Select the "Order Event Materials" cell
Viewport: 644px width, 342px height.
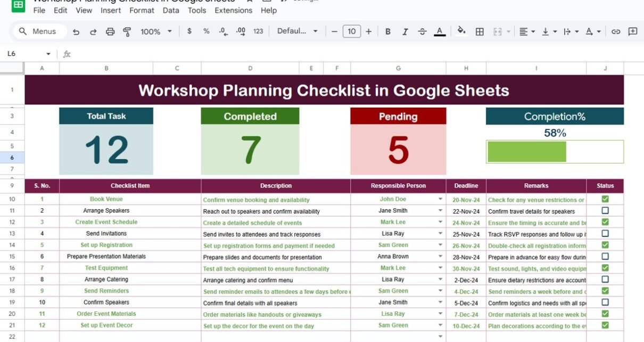coord(106,314)
